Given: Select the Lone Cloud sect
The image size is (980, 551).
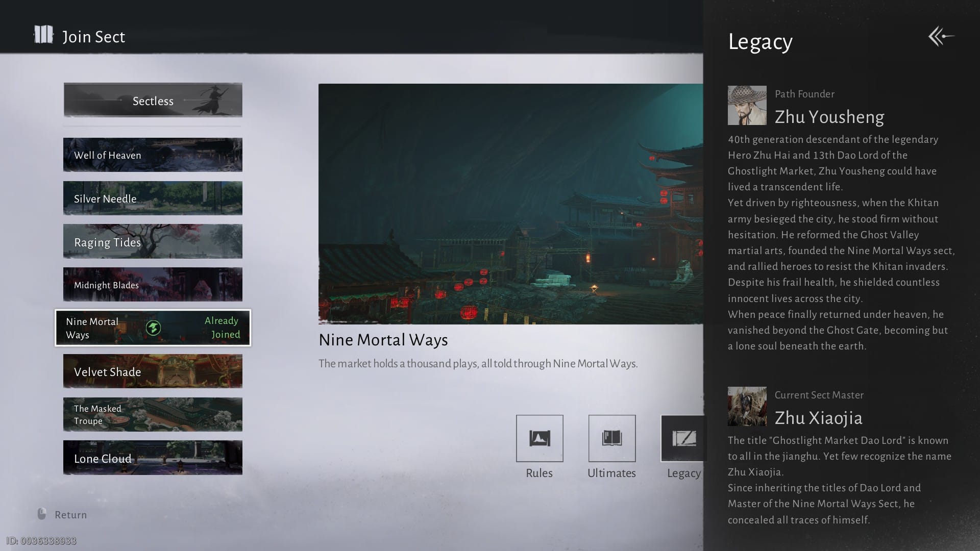Looking at the screenshot, I should pos(153,458).
